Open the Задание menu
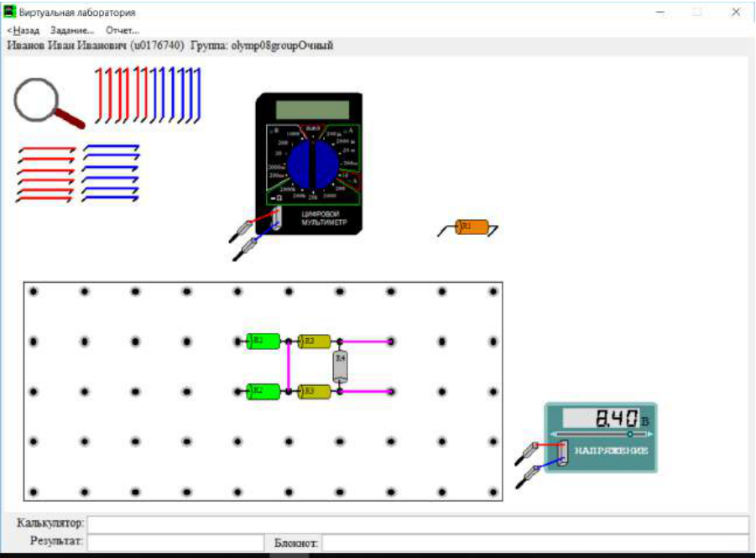 tap(72, 30)
